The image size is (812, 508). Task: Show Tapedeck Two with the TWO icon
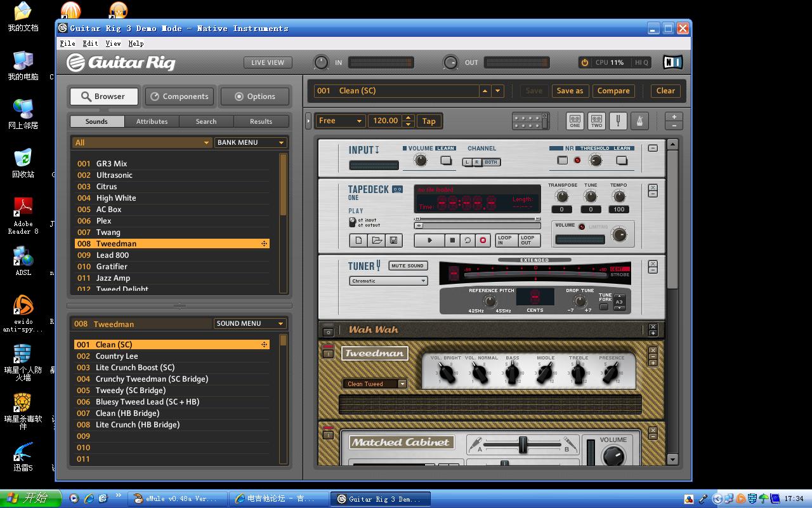pos(596,121)
